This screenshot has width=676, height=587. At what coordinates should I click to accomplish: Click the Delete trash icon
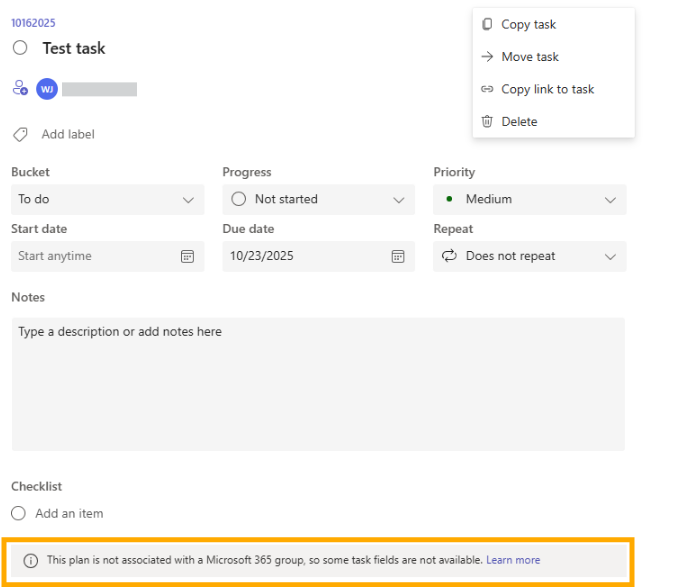(487, 121)
